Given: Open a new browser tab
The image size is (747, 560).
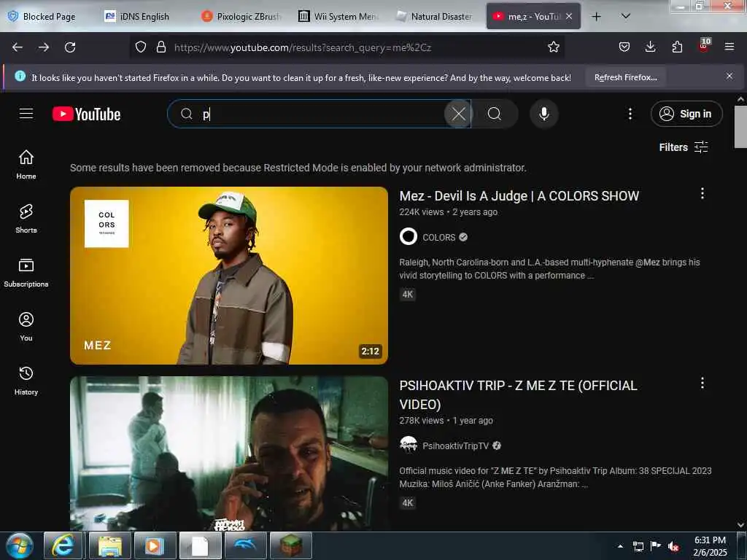Looking at the screenshot, I should pyautogui.click(x=596, y=17).
